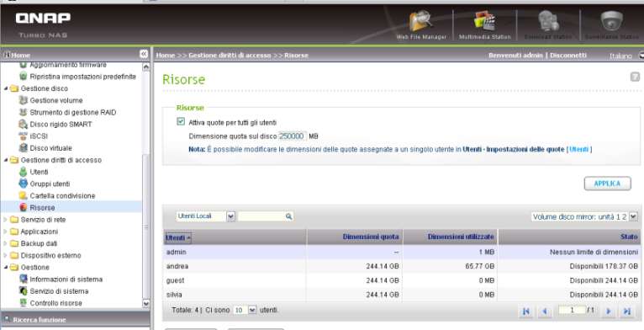Go to last page of users
Viewport: 644px width, 330px height.
coord(626,311)
